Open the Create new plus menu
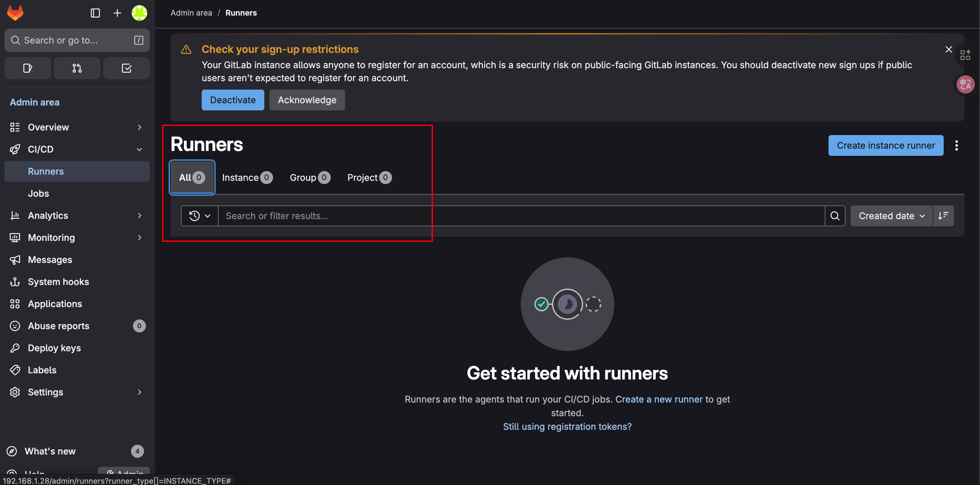 tap(117, 13)
